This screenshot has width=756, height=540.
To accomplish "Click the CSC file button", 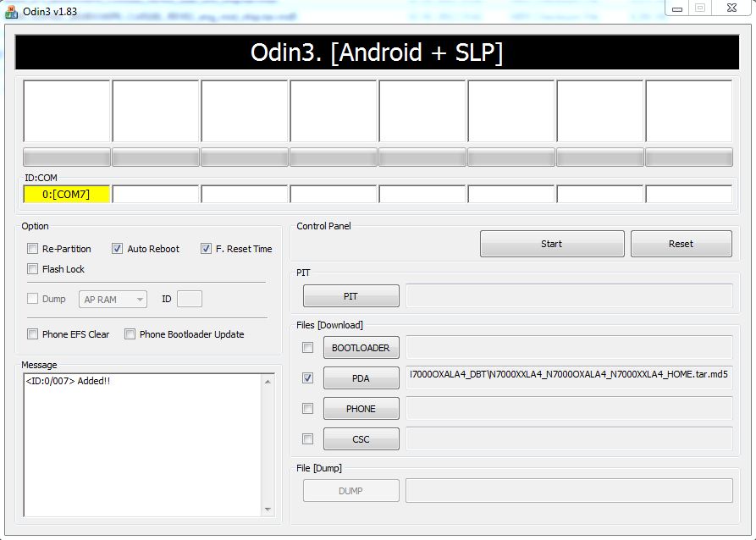I will tap(361, 439).
